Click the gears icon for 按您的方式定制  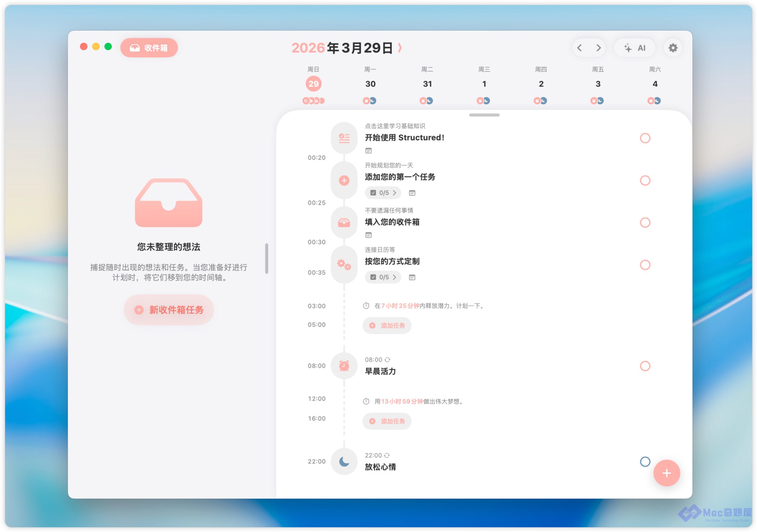344,264
